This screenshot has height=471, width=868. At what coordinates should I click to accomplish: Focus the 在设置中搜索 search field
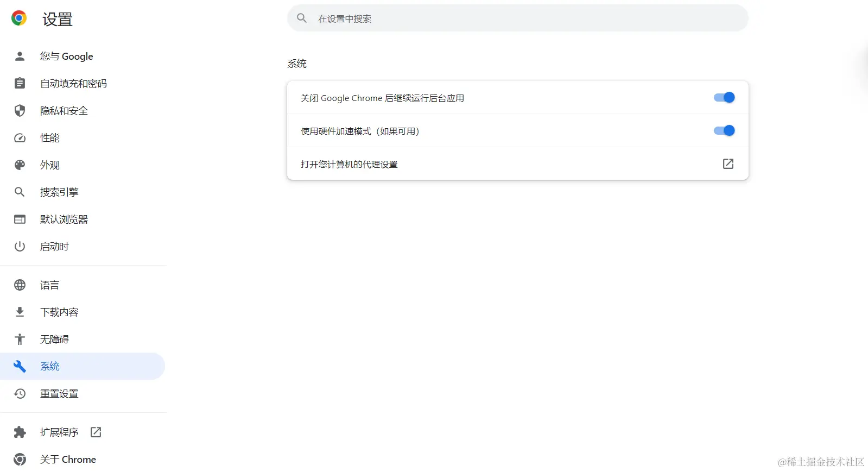(x=517, y=18)
